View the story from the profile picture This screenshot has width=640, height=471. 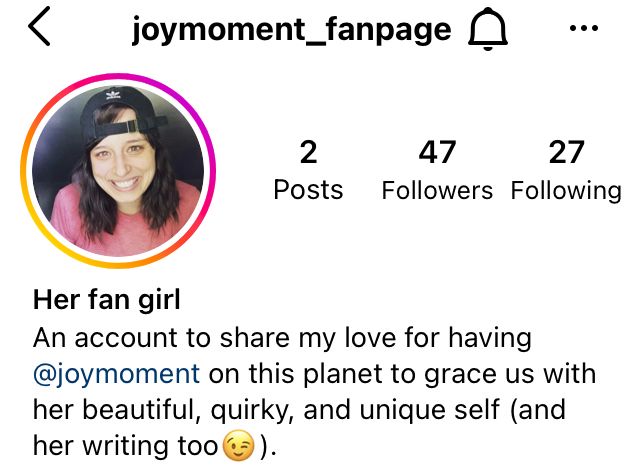118,171
